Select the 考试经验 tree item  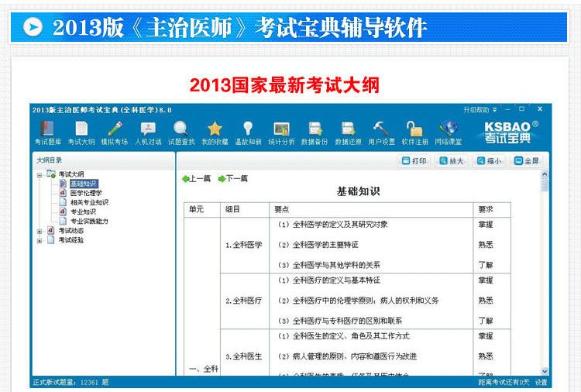[70, 240]
